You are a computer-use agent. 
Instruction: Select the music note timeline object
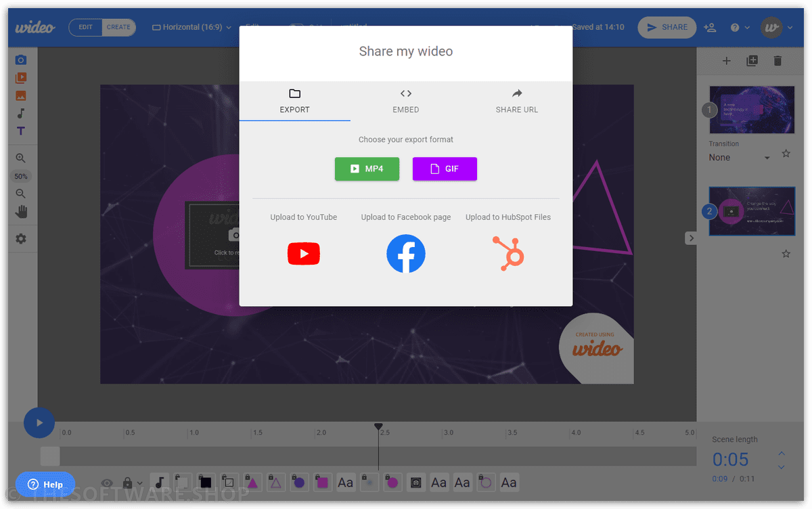click(160, 483)
